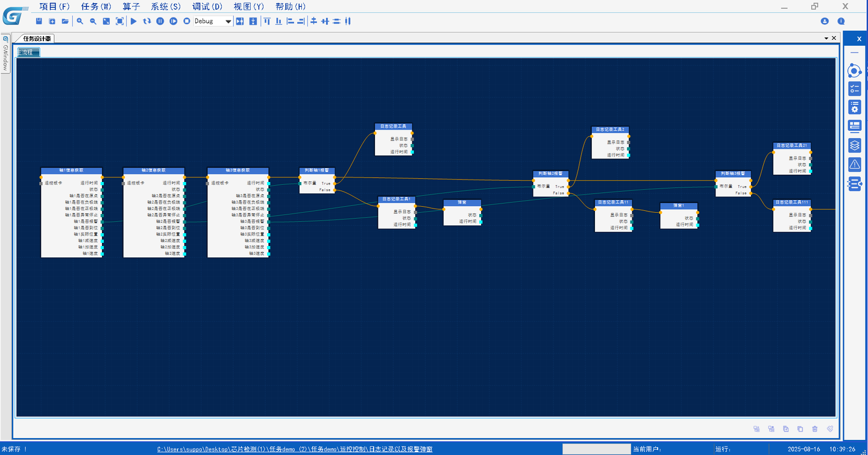Screen dimensions: 868x455
Task: Open the 项目(F) menu
Action: (x=55, y=7)
